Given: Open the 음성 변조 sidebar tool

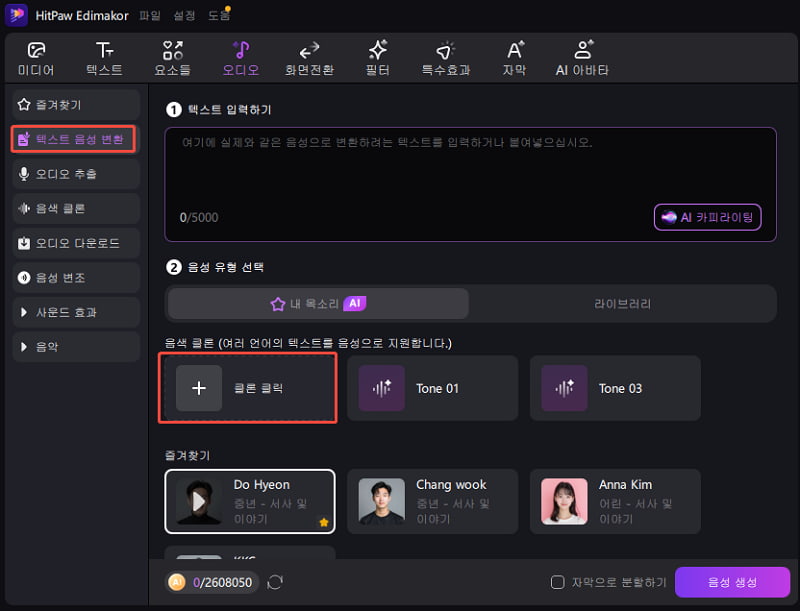Looking at the screenshot, I should tap(74, 277).
